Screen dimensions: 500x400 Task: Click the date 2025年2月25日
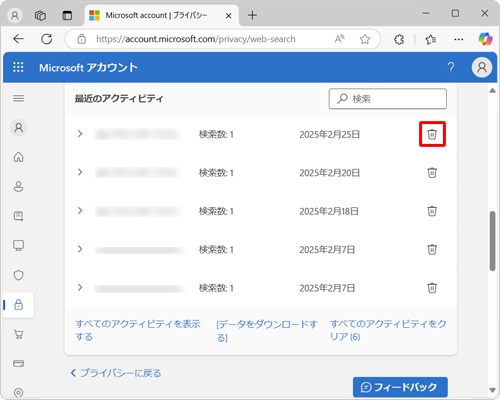pyautogui.click(x=329, y=134)
